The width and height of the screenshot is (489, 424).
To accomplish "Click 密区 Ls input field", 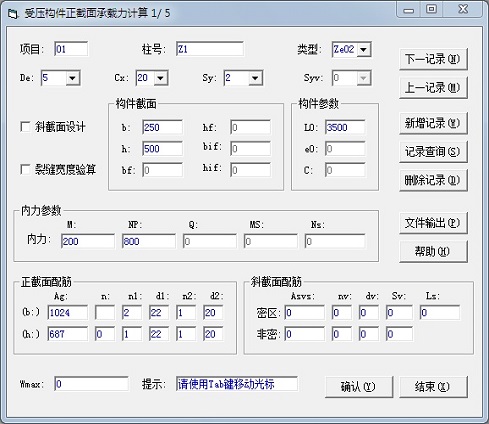I will point(440,312).
